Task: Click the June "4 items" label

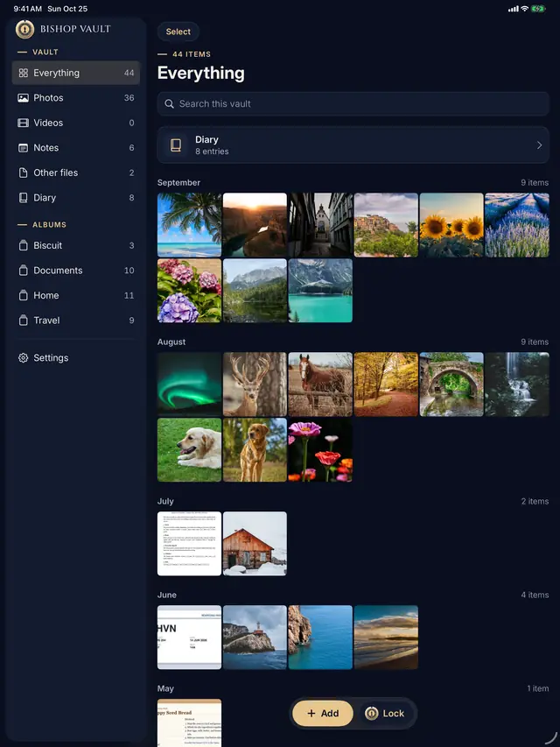Action: click(535, 595)
